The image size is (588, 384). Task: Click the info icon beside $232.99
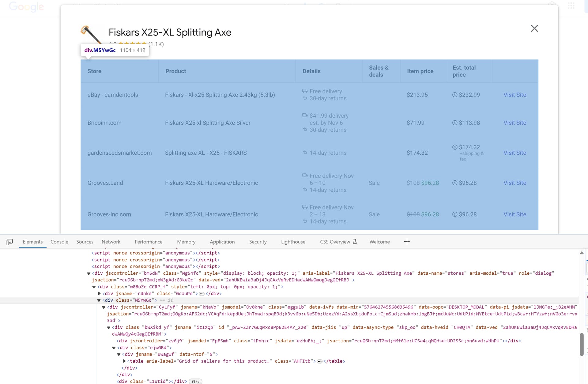click(x=455, y=95)
